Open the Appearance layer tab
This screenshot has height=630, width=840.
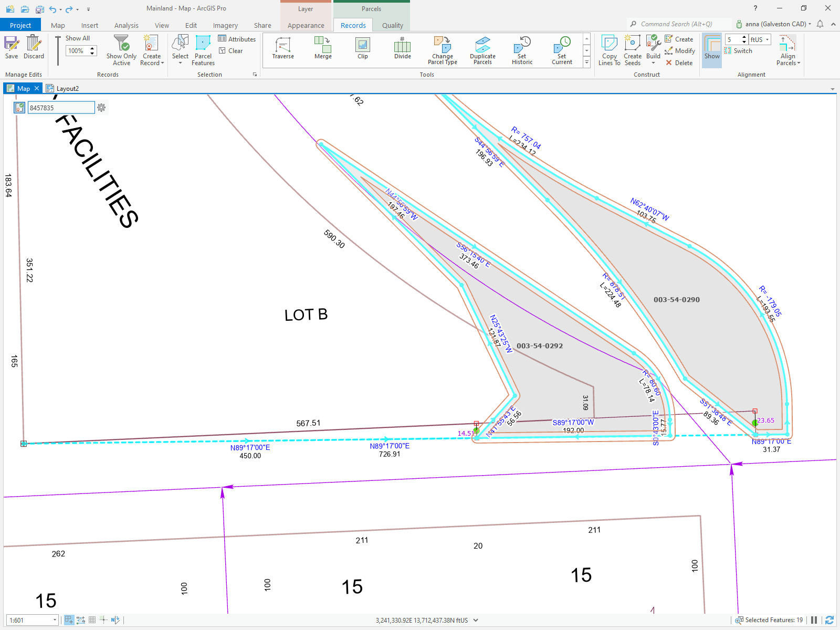point(306,25)
